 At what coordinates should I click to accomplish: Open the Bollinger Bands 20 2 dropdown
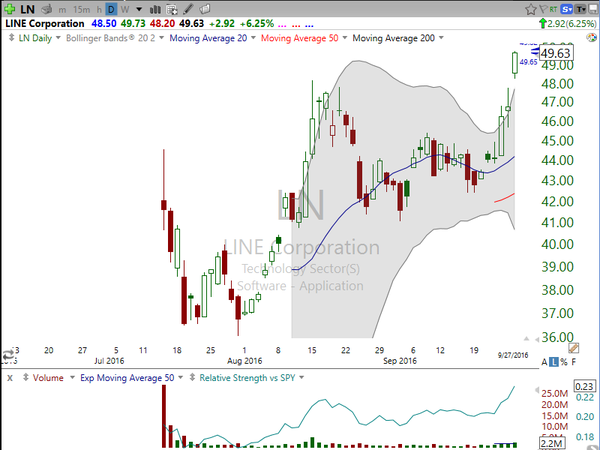tap(161, 38)
